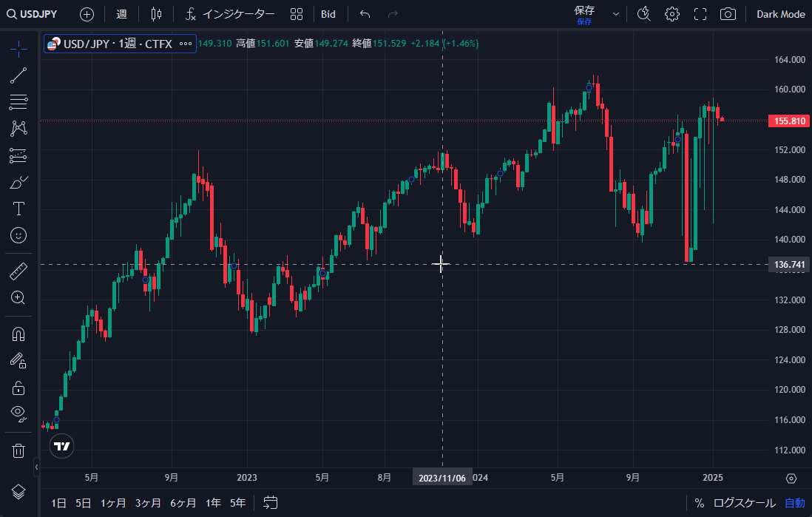Select the crosshair cursor tool
The width and height of the screenshot is (812, 517).
point(18,50)
